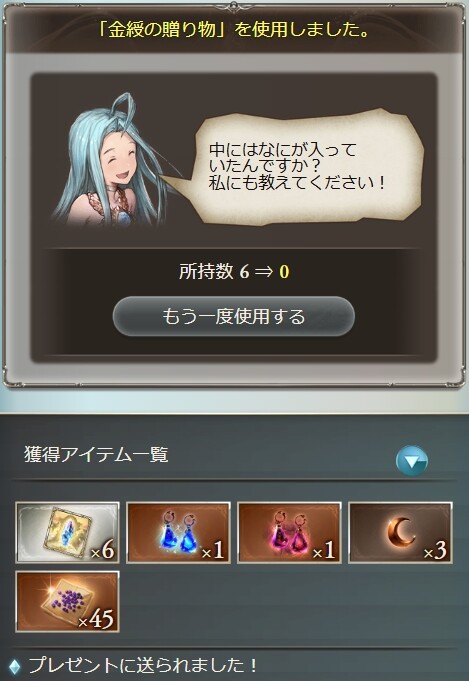Click the ×45 quantity on the berries item
The height and width of the screenshot is (681, 469).
[x=96, y=620]
